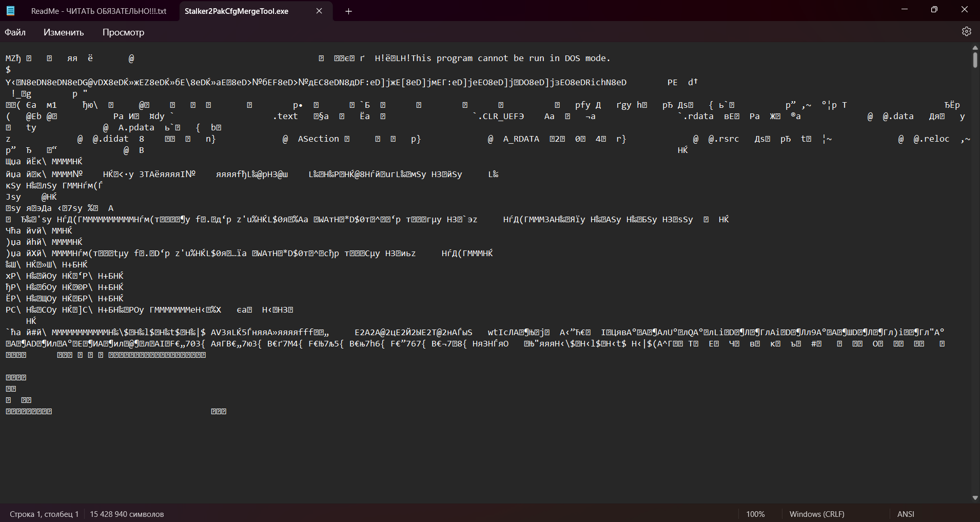Open the Просмотр menu
This screenshot has height=522, width=980.
pyautogui.click(x=123, y=32)
